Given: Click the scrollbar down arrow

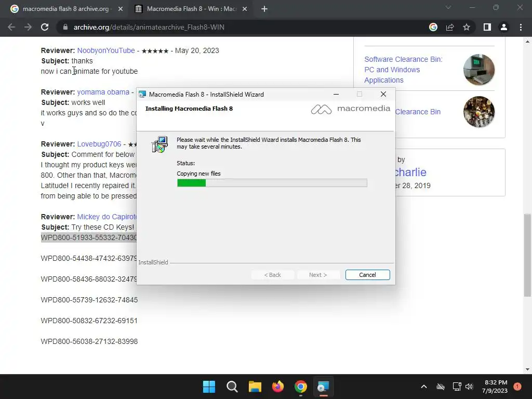Looking at the screenshot, I should (527, 369).
